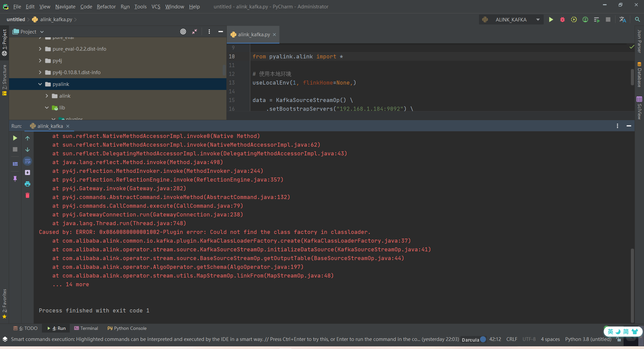Click the Project tree vertical scrollbar

[224, 70]
